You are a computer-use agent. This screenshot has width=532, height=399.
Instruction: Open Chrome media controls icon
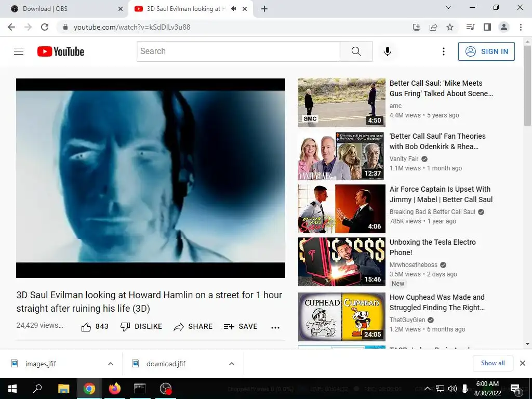click(470, 27)
